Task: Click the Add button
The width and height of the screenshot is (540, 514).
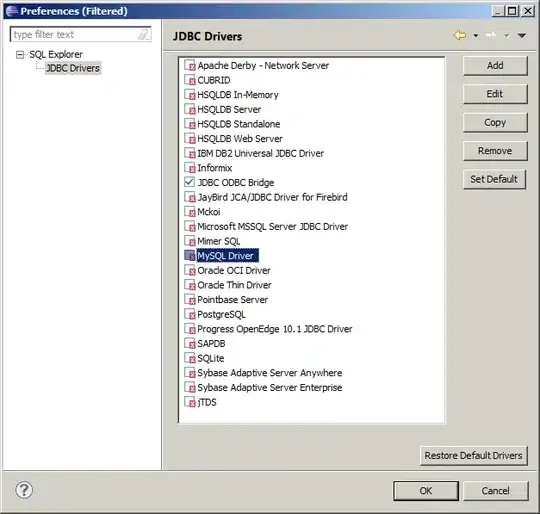Action: [x=495, y=65]
